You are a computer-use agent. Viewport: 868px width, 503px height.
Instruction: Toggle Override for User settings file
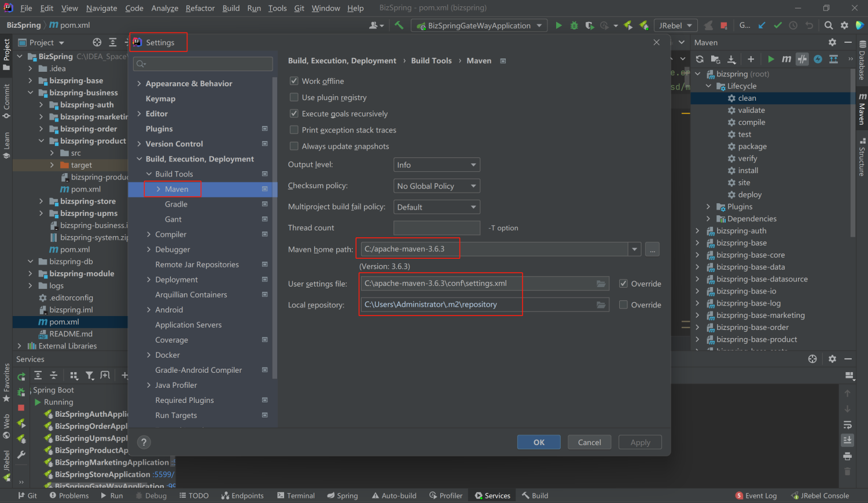click(x=623, y=284)
